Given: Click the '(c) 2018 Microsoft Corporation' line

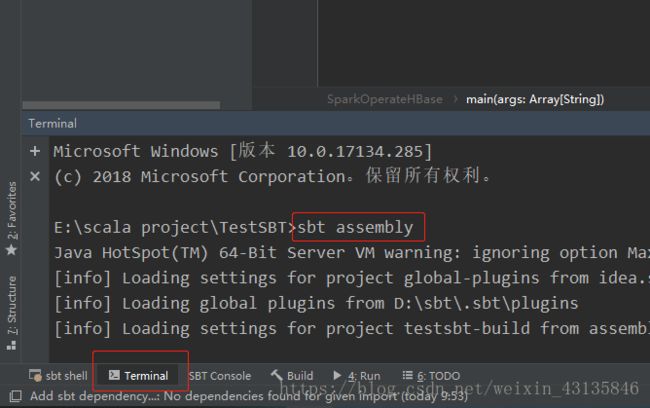Looking at the screenshot, I should [272, 176].
